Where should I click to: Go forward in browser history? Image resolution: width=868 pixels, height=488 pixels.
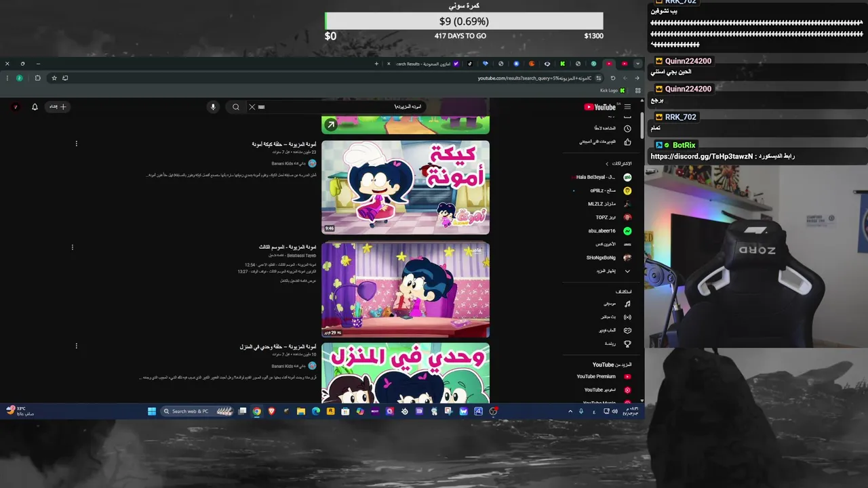point(625,78)
